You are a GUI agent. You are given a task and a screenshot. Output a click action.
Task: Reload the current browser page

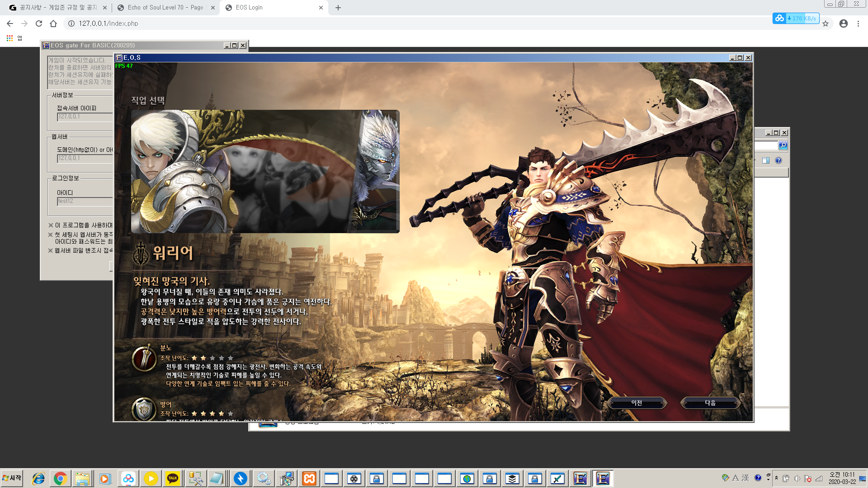point(39,23)
